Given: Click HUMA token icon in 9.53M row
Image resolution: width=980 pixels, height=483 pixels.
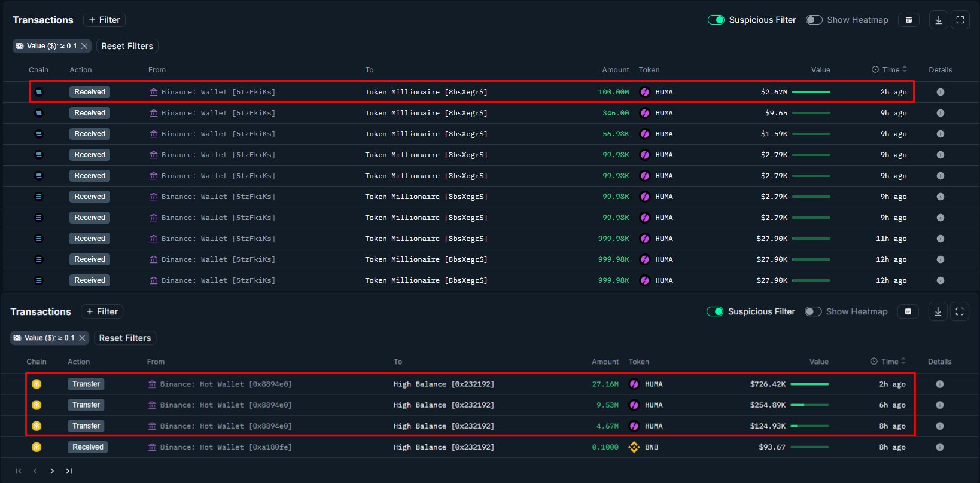Looking at the screenshot, I should pos(634,405).
